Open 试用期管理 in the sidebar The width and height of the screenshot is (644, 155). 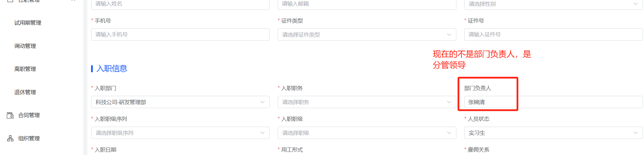point(28,23)
